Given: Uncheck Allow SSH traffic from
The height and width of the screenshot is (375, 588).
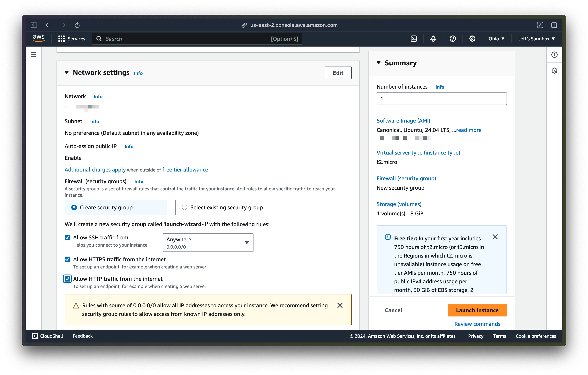Looking at the screenshot, I should (67, 237).
